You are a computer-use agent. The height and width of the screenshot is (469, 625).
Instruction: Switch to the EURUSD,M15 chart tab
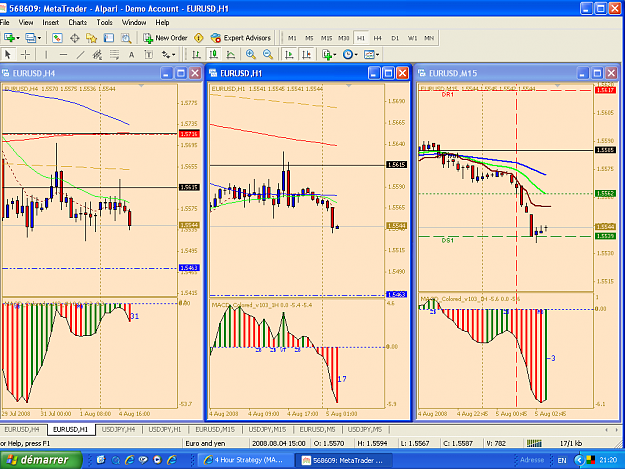coord(215,429)
